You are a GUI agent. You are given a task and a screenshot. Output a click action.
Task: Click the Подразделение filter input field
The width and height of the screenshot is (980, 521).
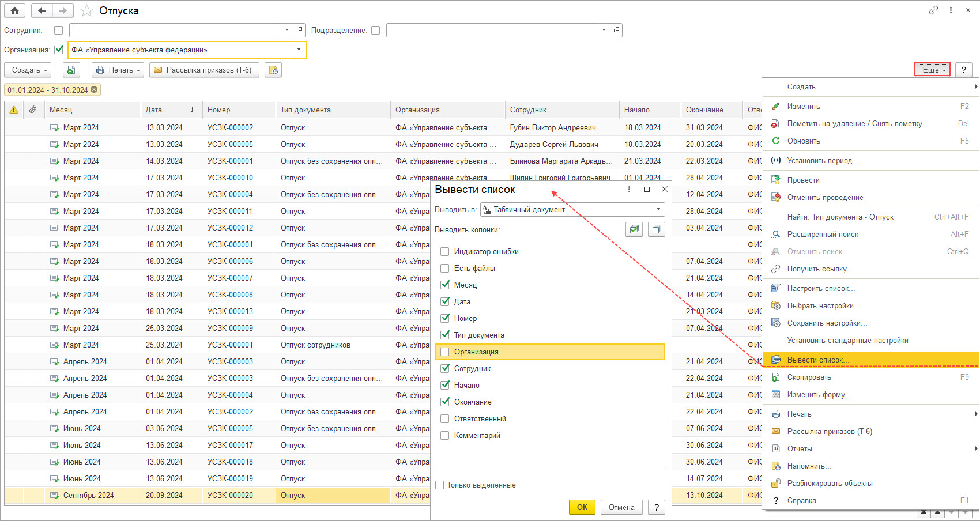[492, 30]
